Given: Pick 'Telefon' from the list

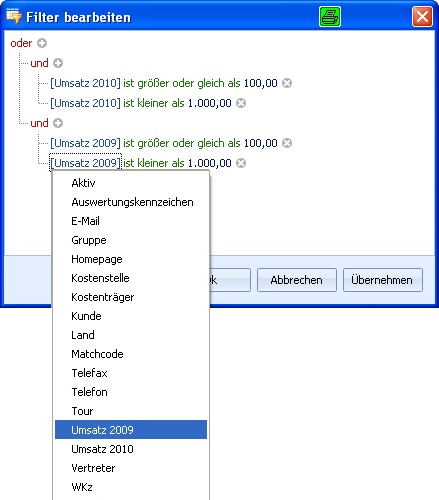Looking at the screenshot, I should pyautogui.click(x=131, y=392).
